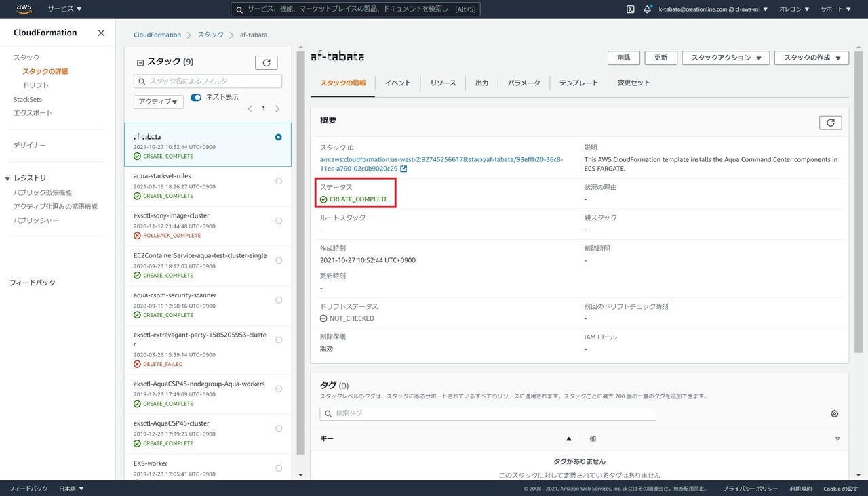Switch to 出力 tab
Viewport: 868px width, 496px height.
click(x=482, y=83)
